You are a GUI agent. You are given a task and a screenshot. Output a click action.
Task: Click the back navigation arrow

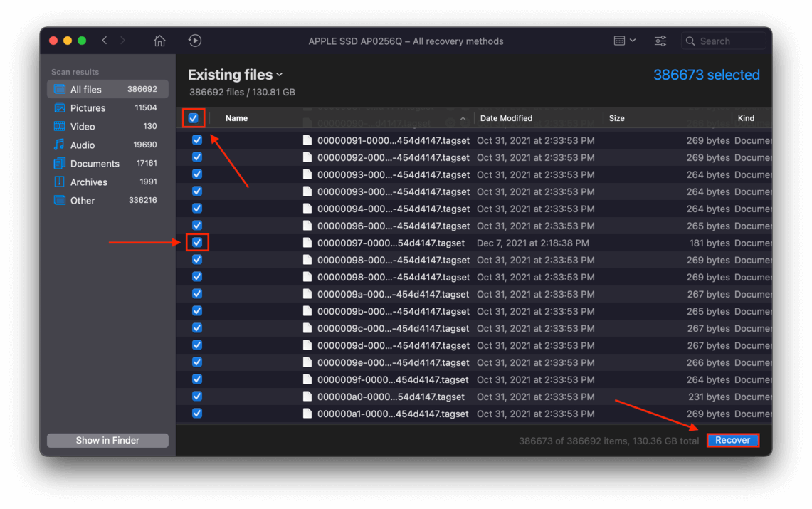pyautogui.click(x=105, y=41)
